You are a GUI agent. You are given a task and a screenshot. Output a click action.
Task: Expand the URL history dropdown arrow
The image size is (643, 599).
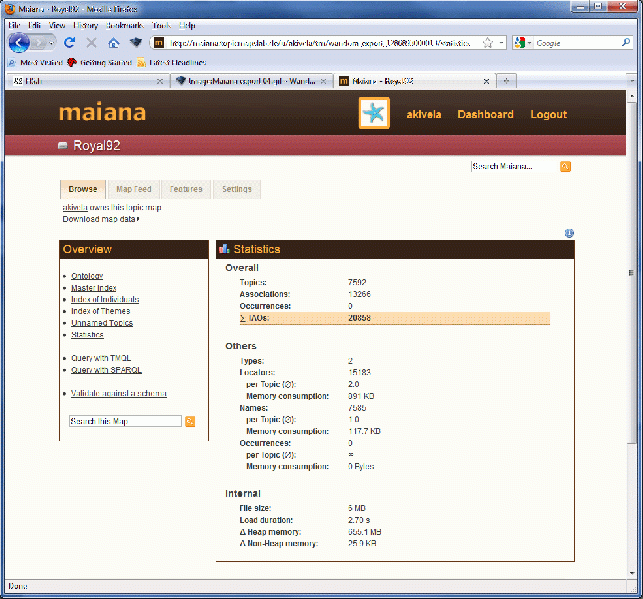pyautogui.click(x=500, y=43)
